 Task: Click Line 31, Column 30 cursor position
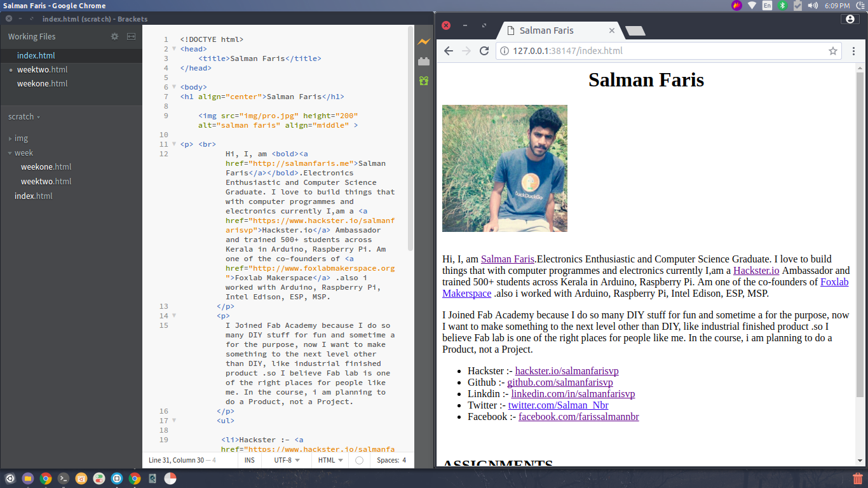pyautogui.click(x=176, y=460)
